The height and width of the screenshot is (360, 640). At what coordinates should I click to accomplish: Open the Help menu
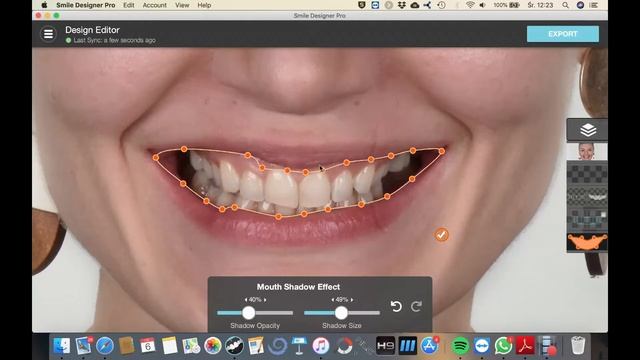coord(204,5)
